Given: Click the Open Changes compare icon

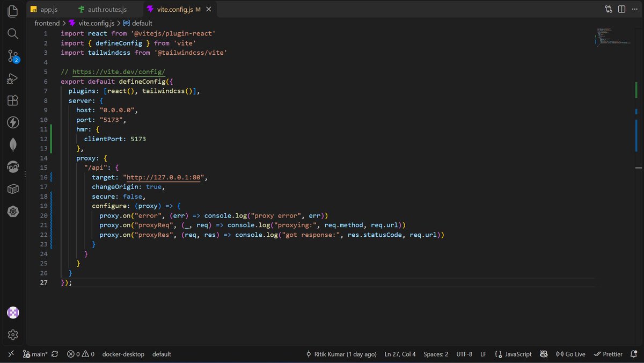Looking at the screenshot, I should (x=608, y=9).
